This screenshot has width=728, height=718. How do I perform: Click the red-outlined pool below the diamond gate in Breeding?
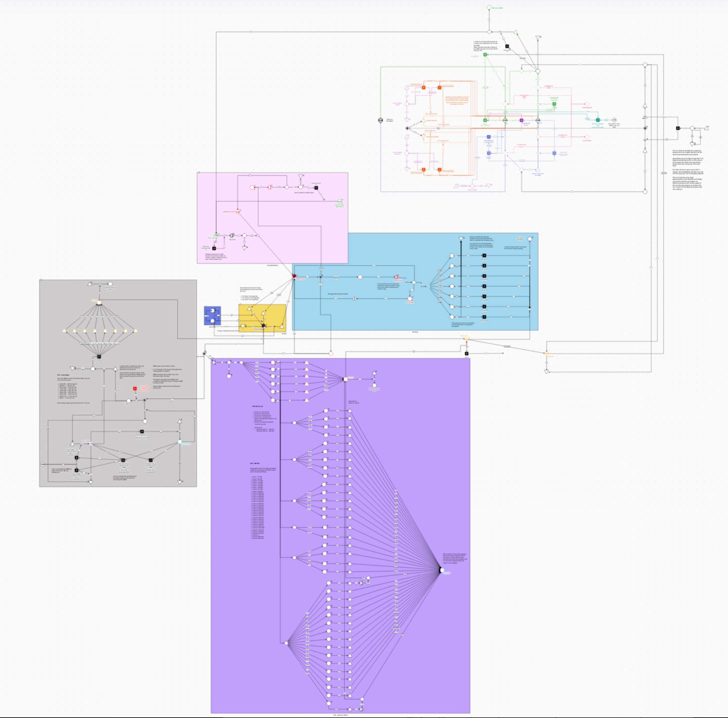[410, 299]
